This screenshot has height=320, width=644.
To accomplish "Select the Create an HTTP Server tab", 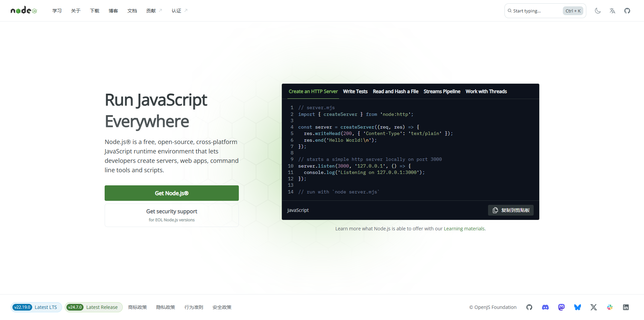I will [x=313, y=91].
